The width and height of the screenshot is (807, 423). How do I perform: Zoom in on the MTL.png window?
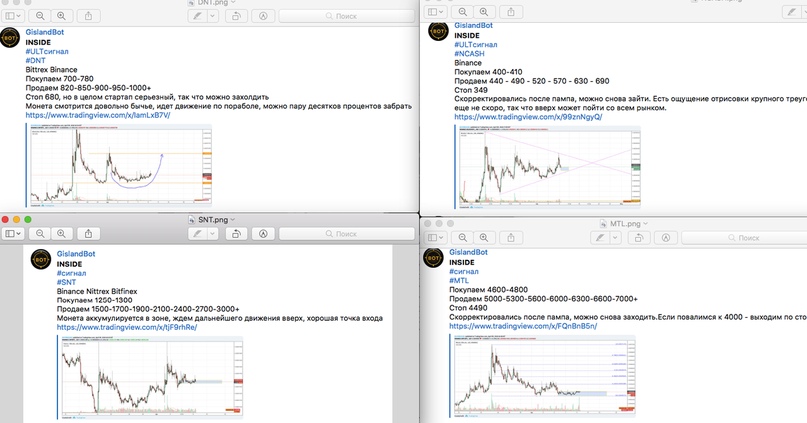point(484,238)
